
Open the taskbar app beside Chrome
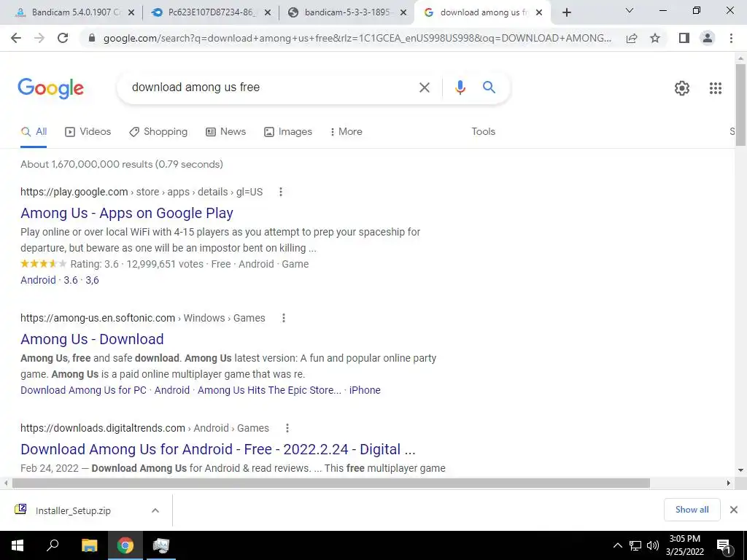coord(161,545)
